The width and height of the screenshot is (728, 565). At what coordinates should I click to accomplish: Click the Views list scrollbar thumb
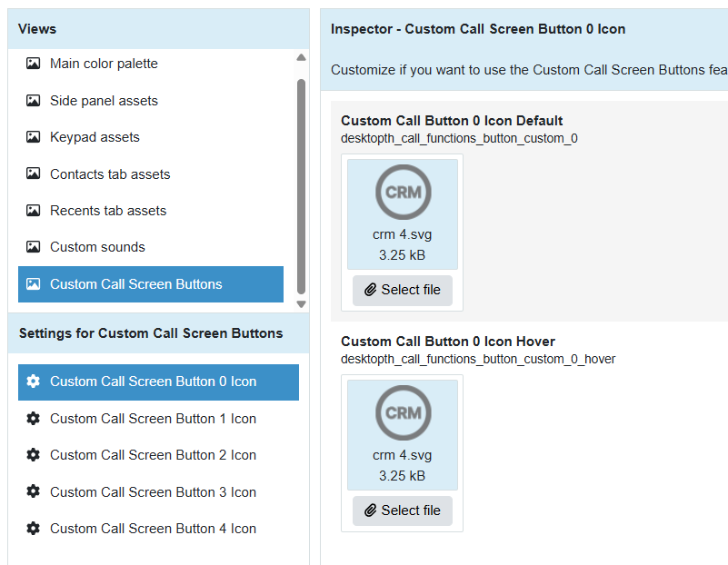(301, 186)
